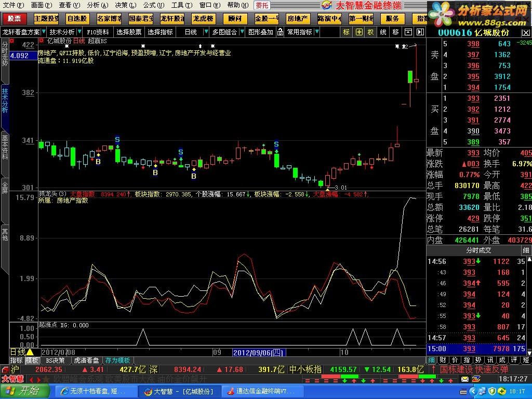
Task: Switch to the 模板 bottom tab
Action: click(32, 361)
